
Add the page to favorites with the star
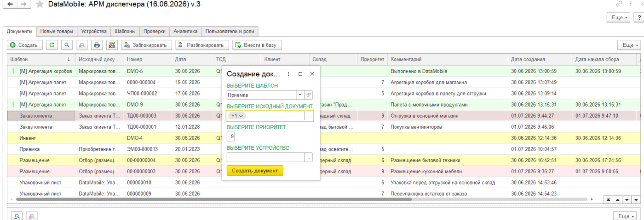tap(40, 4)
